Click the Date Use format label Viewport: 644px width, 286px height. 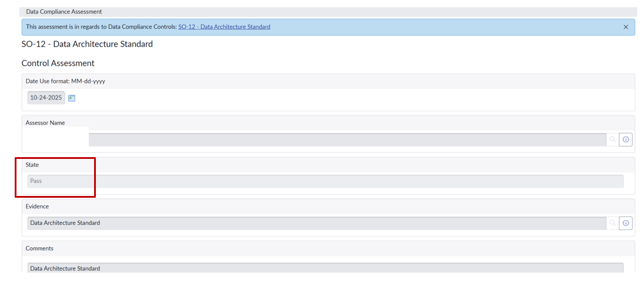click(x=65, y=81)
